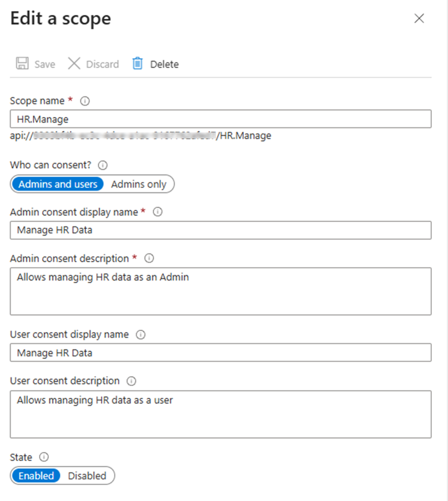Click the User consent display name field
448x501 pixels.
(220, 353)
